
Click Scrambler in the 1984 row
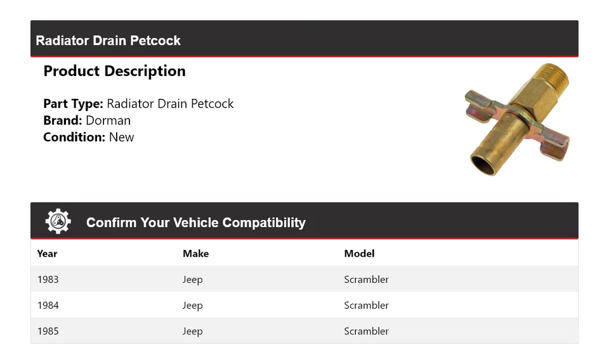(x=366, y=306)
